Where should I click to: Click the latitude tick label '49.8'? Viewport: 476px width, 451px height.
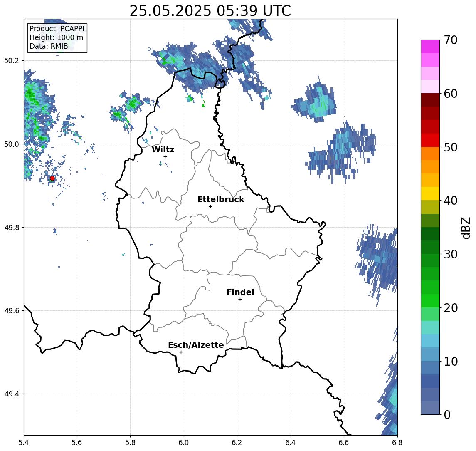click(11, 227)
